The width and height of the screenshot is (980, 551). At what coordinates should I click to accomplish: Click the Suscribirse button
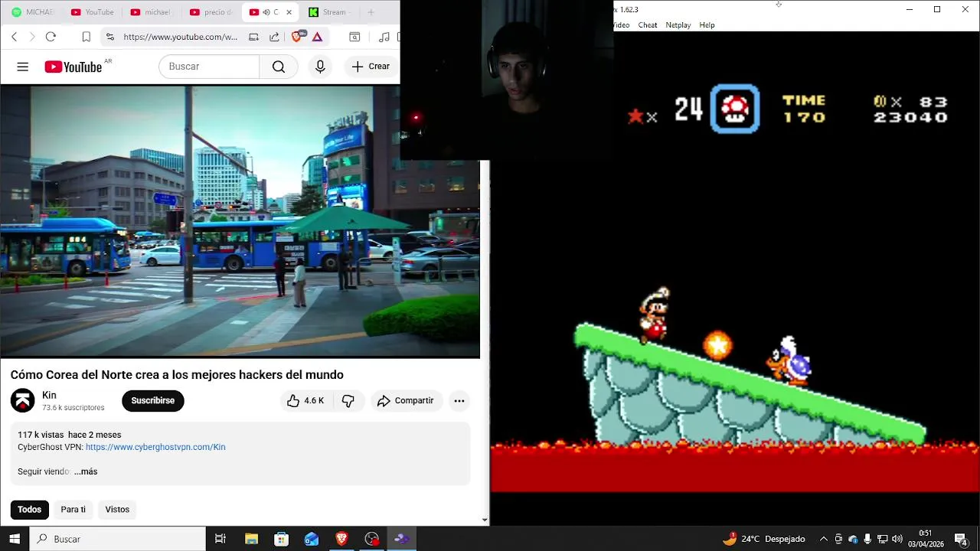[x=152, y=400]
